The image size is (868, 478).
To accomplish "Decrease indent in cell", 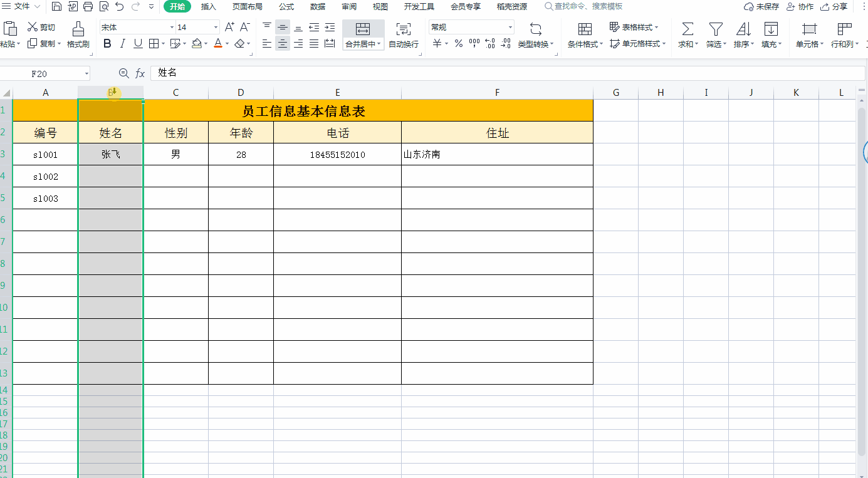I will (x=314, y=28).
